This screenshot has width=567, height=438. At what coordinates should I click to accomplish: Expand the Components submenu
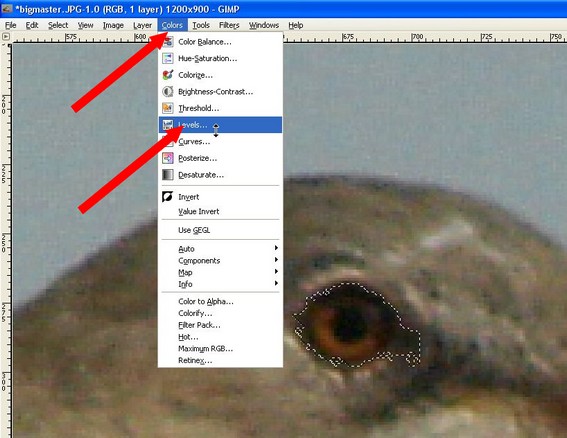tap(220, 260)
